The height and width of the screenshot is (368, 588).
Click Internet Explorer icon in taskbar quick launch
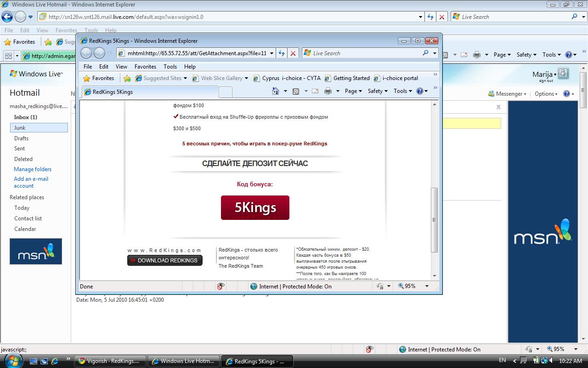click(55, 361)
